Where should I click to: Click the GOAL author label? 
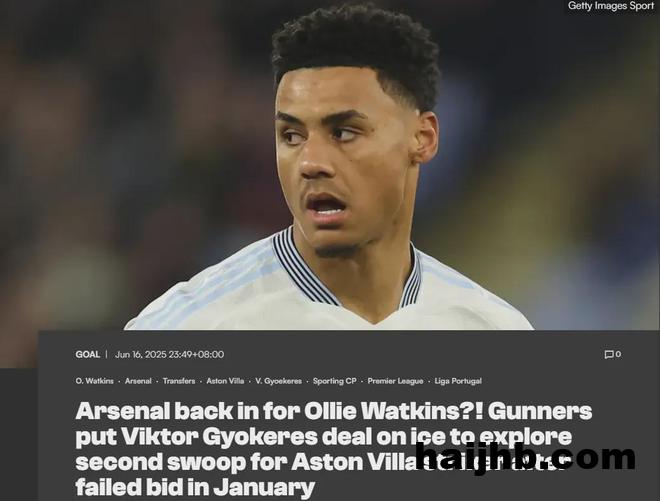tap(88, 354)
